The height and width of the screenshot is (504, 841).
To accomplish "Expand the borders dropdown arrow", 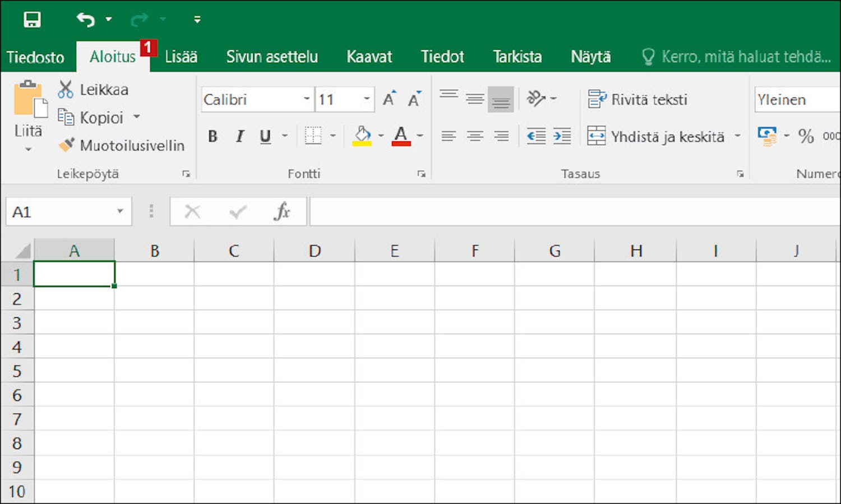I will [333, 136].
